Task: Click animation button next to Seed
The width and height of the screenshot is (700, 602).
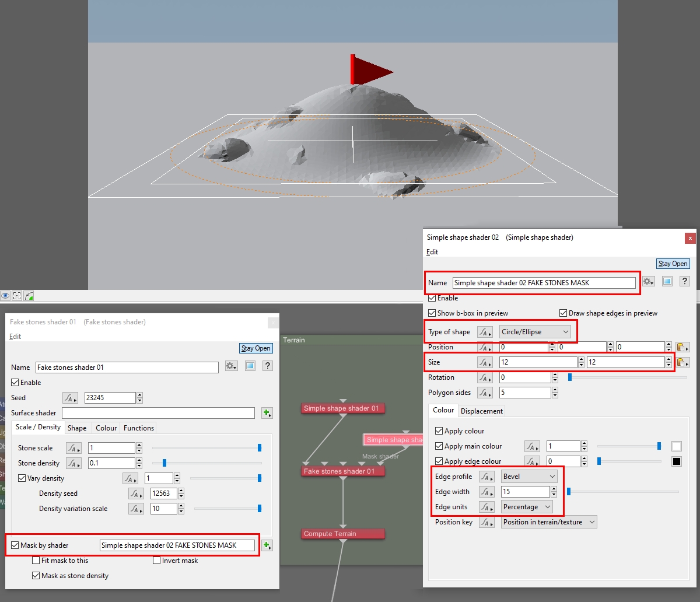Action: (71, 398)
